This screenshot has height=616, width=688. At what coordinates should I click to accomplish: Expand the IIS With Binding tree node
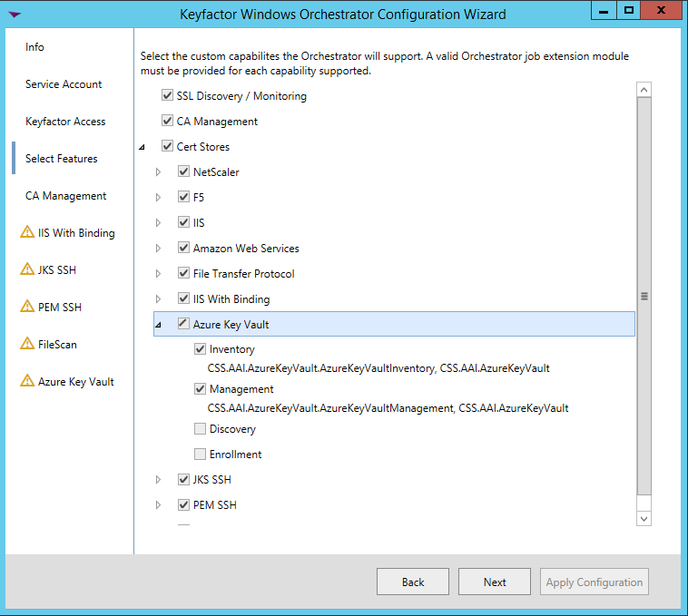[x=159, y=299]
